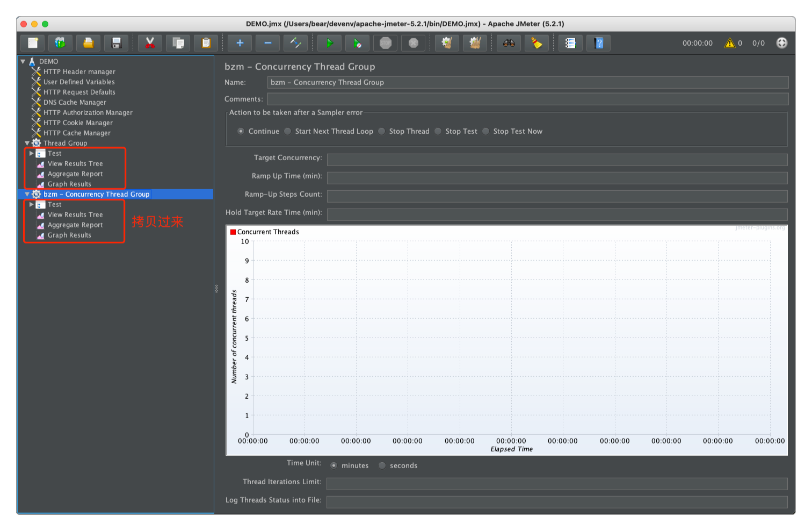Select HTTP Header manager in tree
The image size is (812, 531).
[79, 71]
